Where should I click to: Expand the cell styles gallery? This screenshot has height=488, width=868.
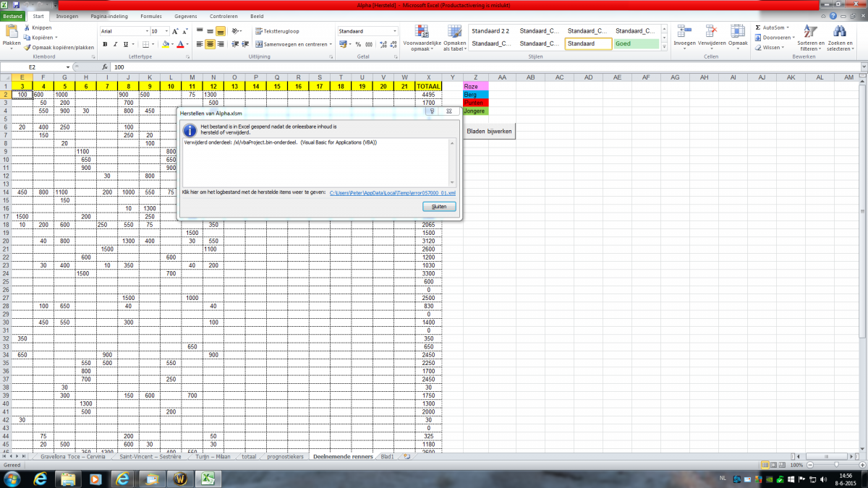tap(665, 47)
